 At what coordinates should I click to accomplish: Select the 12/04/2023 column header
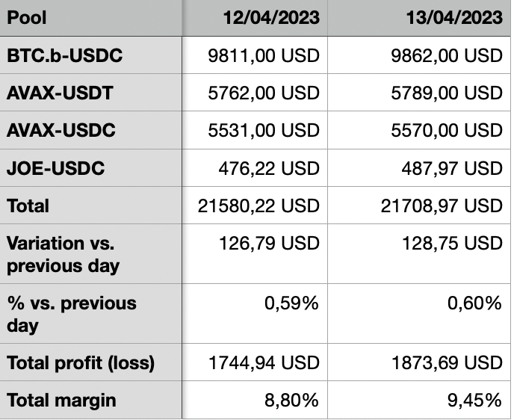(270, 18)
